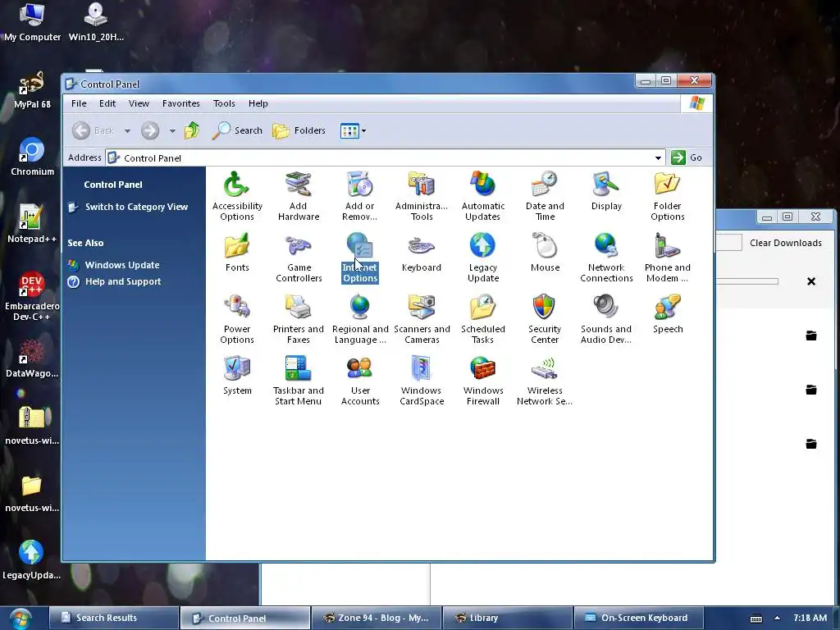
Task: Click the Go button
Action: [x=687, y=157]
